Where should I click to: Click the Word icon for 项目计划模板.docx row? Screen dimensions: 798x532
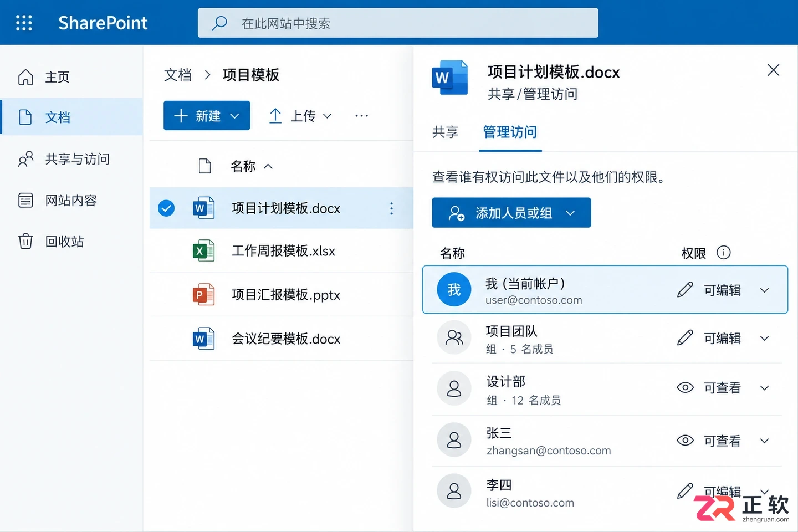[203, 208]
